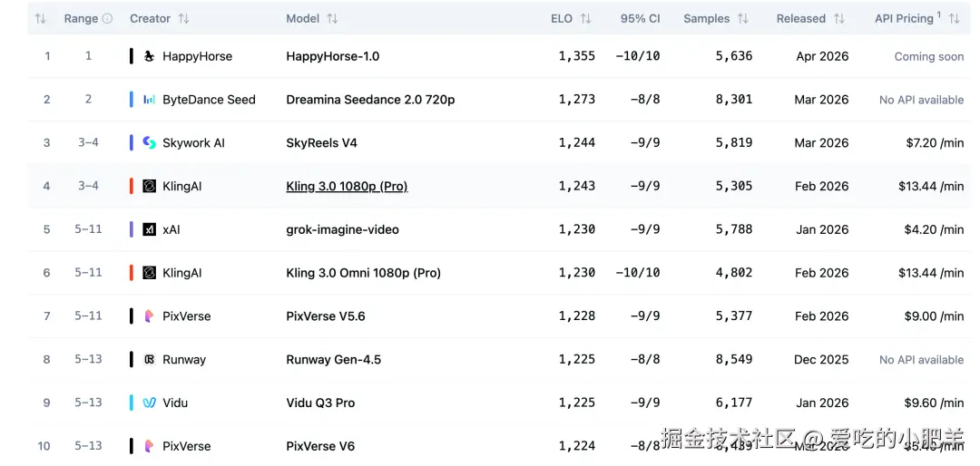Screen dimensions: 980x466
Task: Sort by Model column arrows
Action: point(332,18)
